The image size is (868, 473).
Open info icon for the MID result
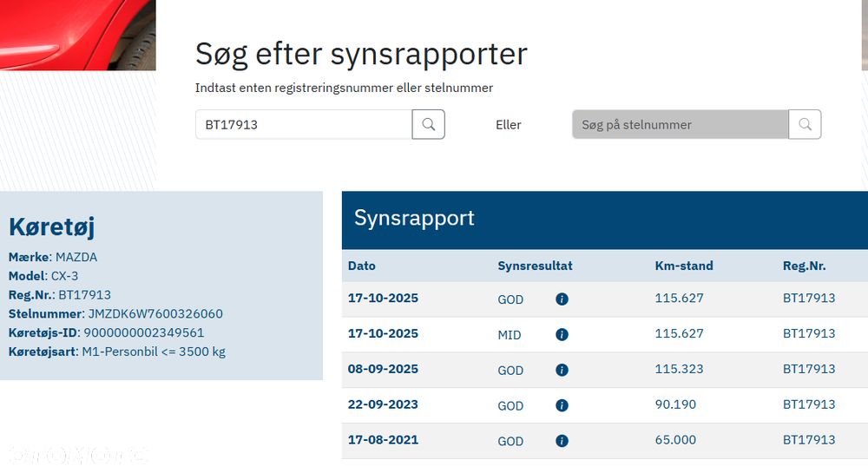tap(562, 334)
